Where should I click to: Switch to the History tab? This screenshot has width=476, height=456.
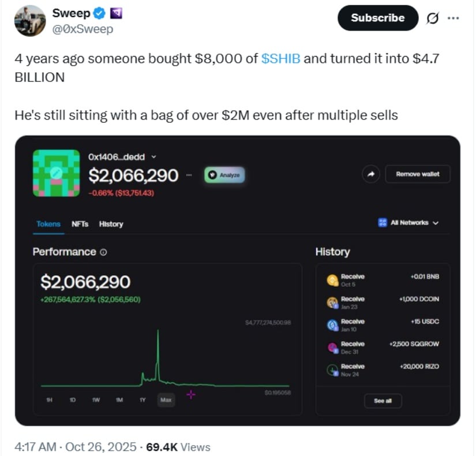(111, 224)
